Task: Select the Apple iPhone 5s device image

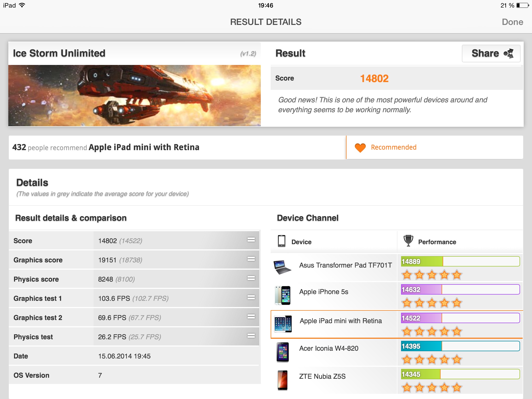Action: tap(283, 295)
